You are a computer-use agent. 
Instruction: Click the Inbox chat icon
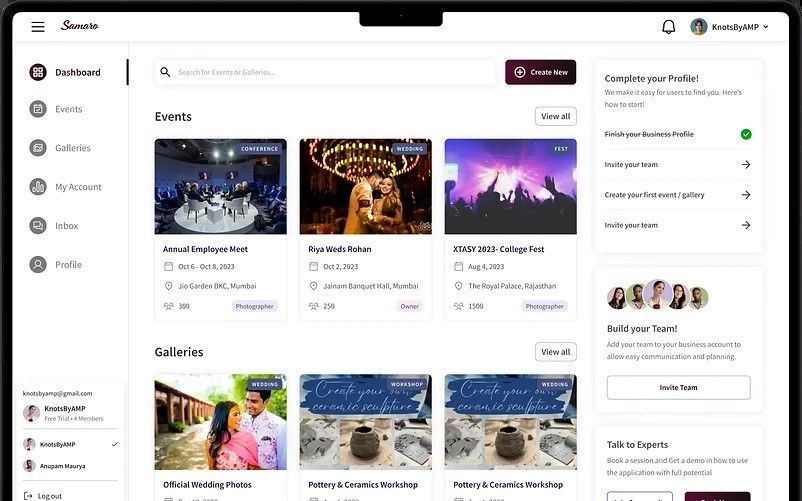(x=38, y=225)
